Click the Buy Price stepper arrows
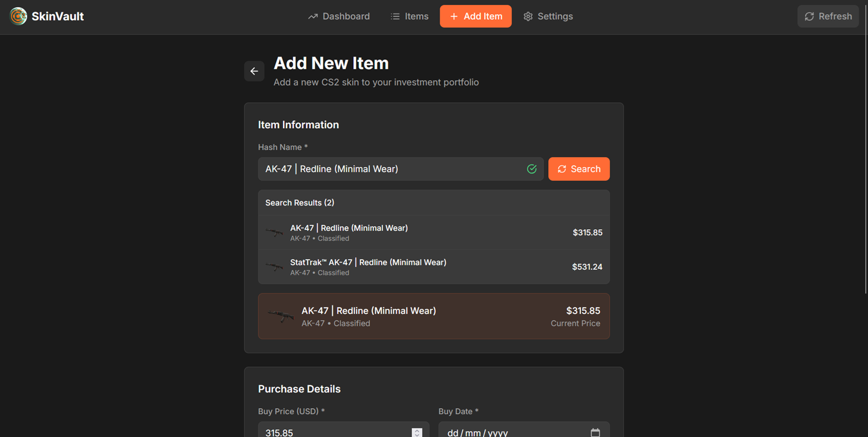 [417, 432]
